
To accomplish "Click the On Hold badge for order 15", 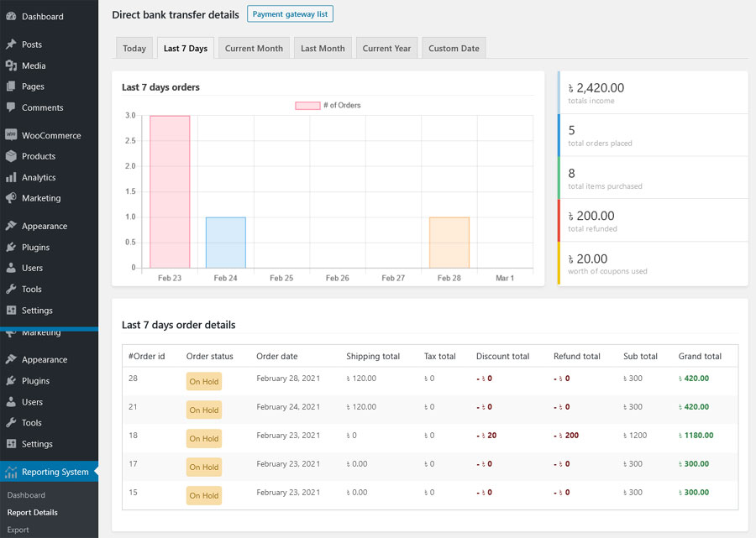I will click(x=204, y=495).
